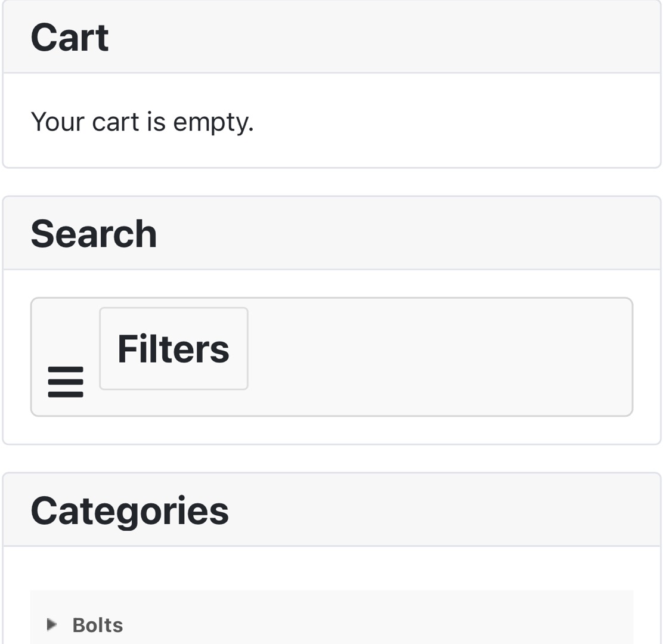Click blank area of Cart header bar

[388, 38]
